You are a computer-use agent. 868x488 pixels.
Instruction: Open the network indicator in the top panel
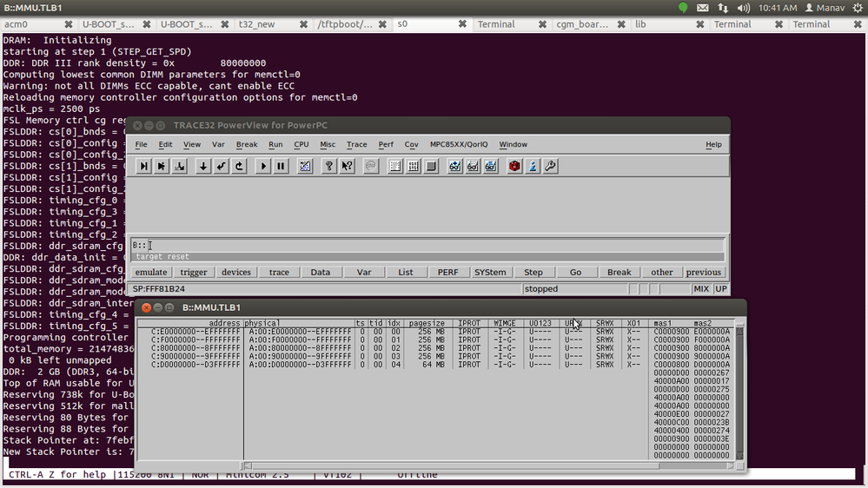click(723, 8)
